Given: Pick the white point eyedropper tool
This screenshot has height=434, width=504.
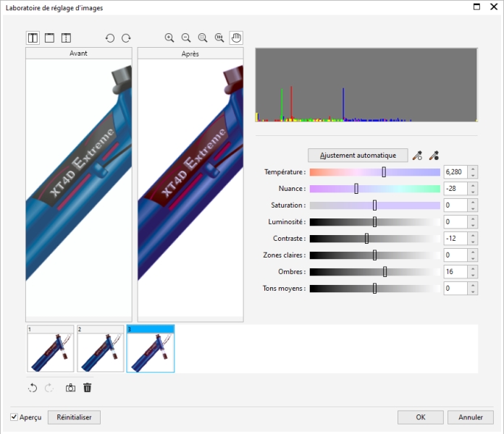Looking at the screenshot, I should pyautogui.click(x=417, y=155).
